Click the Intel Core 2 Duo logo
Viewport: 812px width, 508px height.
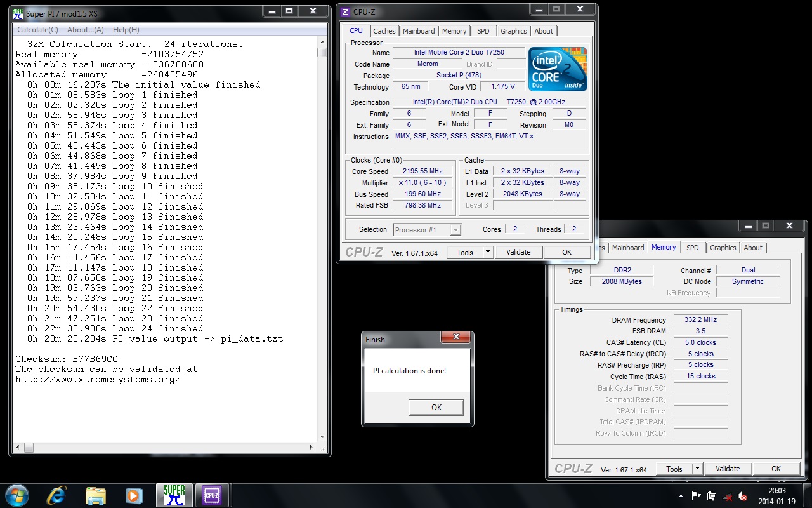558,69
